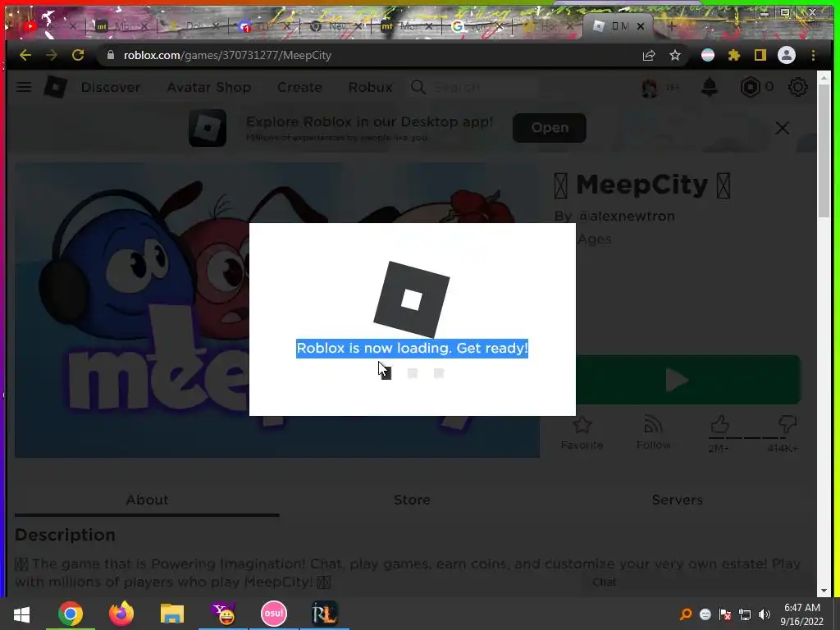Click Open for the Desktop app
Screen dimensions: 840x630
click(x=550, y=127)
